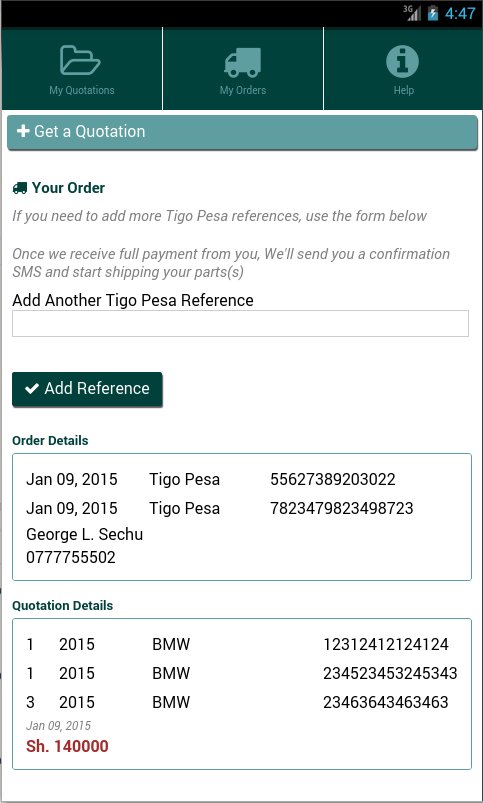Click the small truck icon beside Your Order
The width and height of the screenshot is (483, 803).
click(20, 188)
